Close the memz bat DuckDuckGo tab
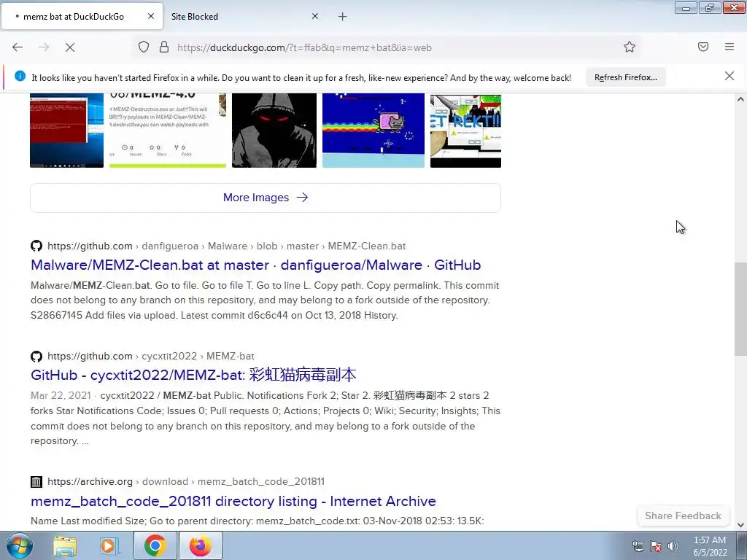 151,16
